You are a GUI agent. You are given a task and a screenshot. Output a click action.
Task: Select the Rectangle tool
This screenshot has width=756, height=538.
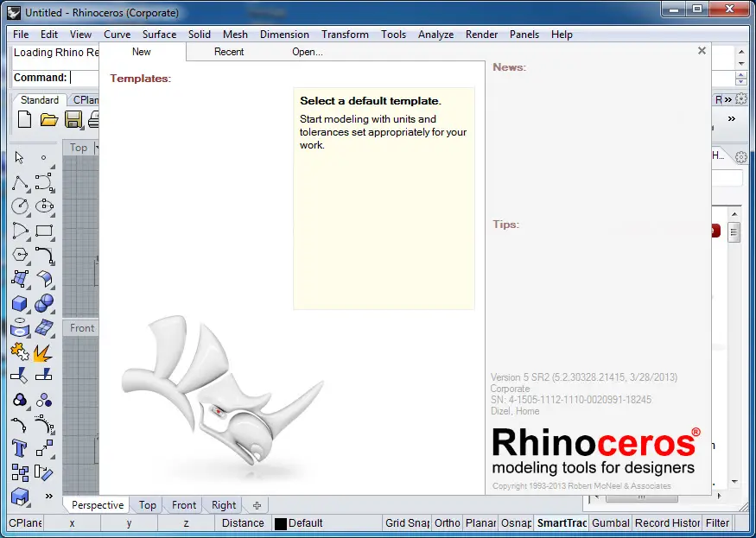[x=44, y=231]
